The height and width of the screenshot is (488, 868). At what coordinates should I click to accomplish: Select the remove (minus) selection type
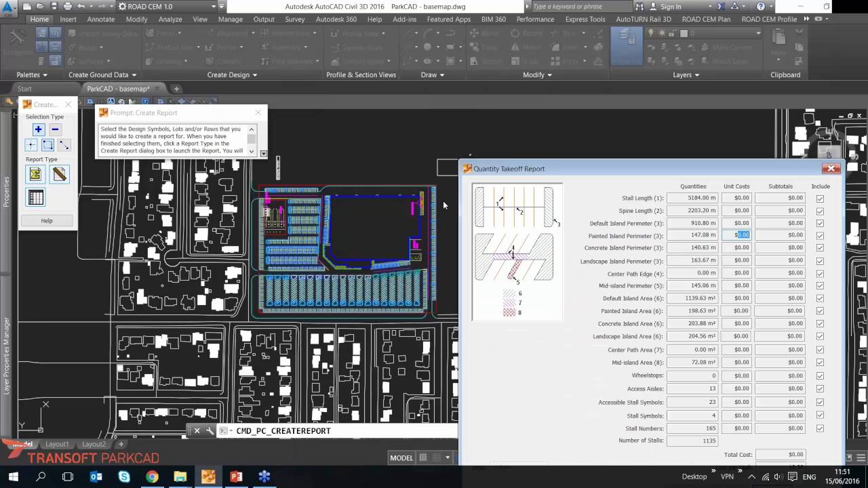(x=55, y=129)
